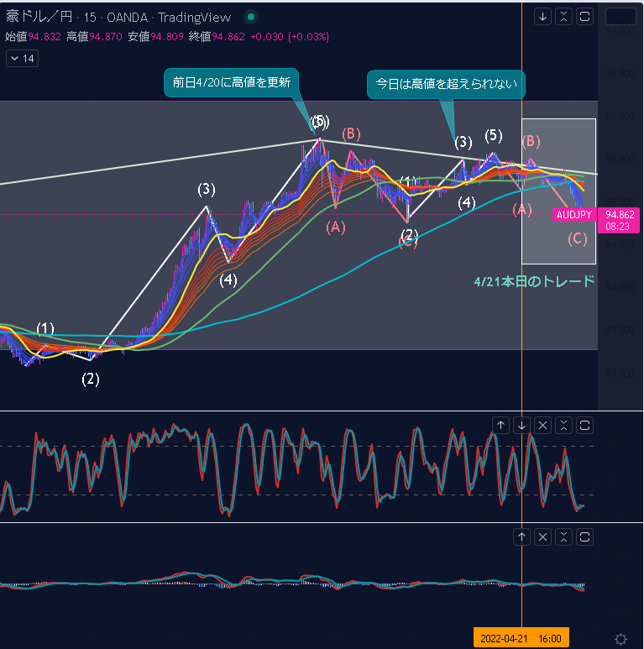Select the white (4) label below yellow line
644x649 pixels.
(x=228, y=280)
